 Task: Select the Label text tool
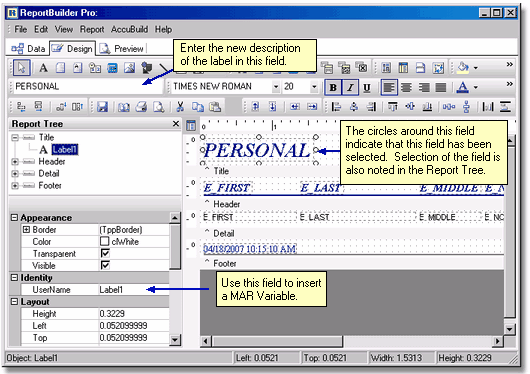43,68
